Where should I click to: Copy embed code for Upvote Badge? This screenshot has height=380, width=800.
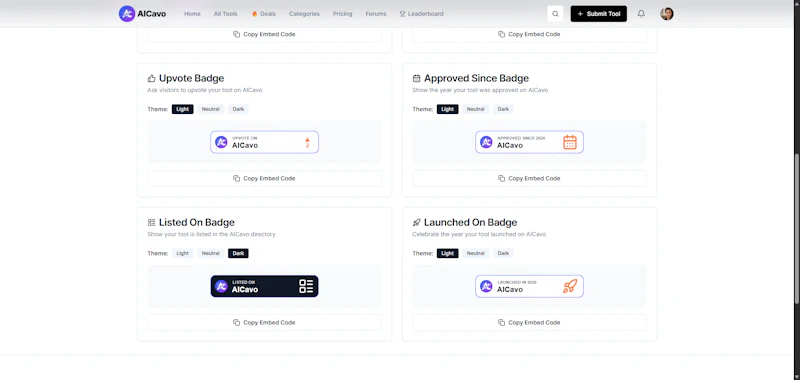click(264, 179)
